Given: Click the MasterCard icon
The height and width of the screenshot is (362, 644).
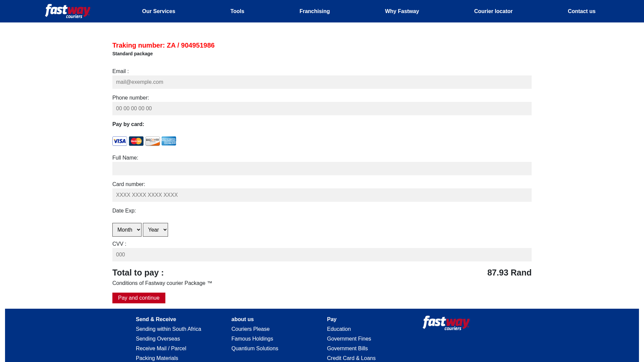Looking at the screenshot, I should pyautogui.click(x=136, y=141).
